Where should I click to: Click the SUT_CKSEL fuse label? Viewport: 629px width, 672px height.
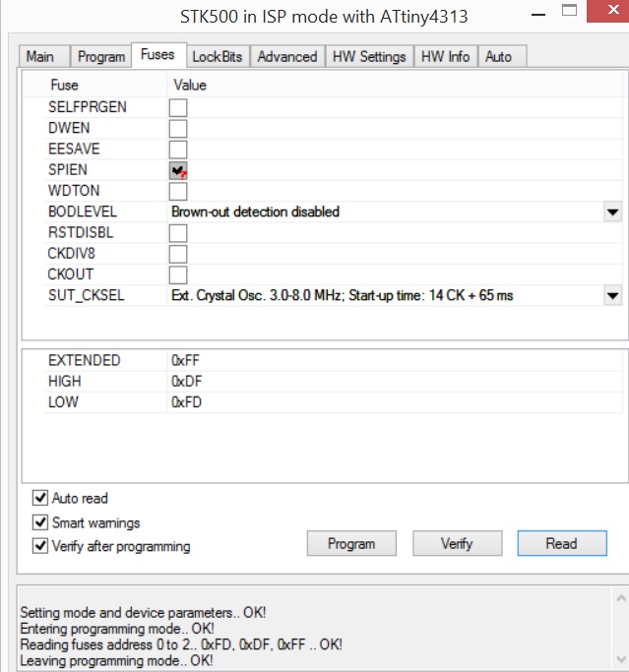(87, 296)
